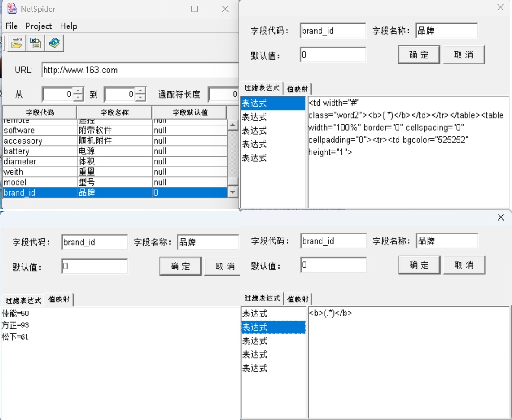Click 确定 in the dialog showing <b>(.*)</b>

click(x=419, y=265)
